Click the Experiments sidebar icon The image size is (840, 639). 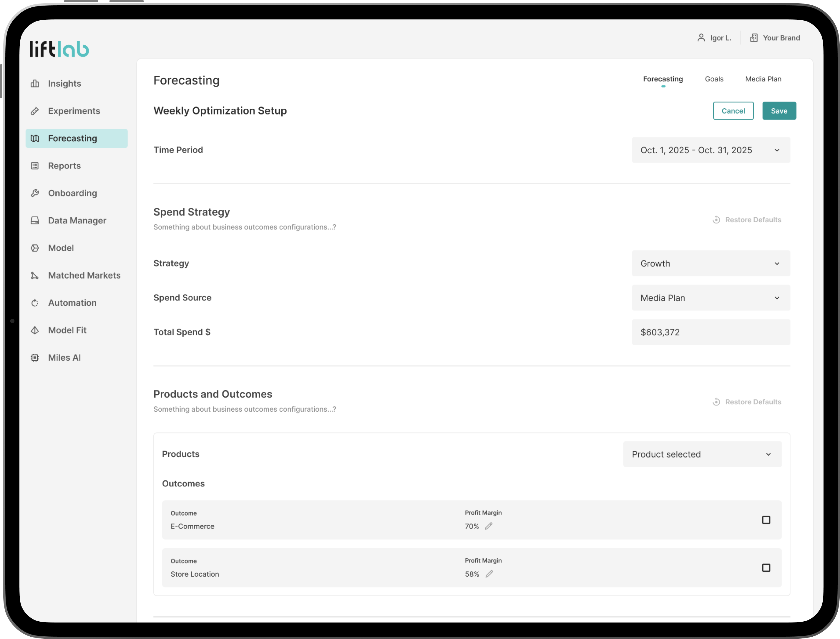click(x=35, y=111)
